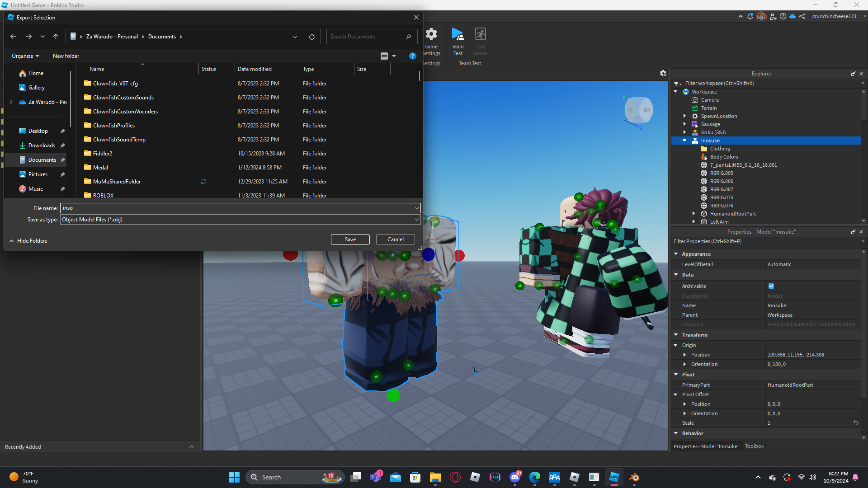Select Downloads in the navigation pane
The image size is (868, 488).
click(x=42, y=145)
